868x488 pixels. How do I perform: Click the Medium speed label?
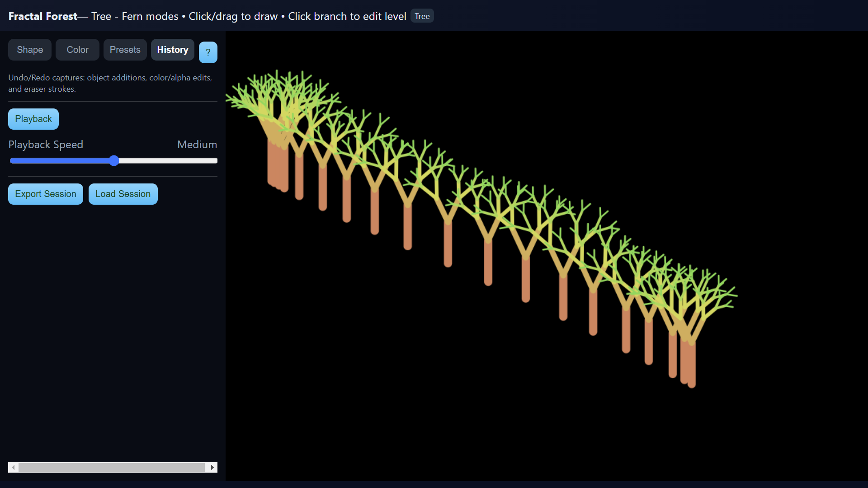click(x=197, y=145)
